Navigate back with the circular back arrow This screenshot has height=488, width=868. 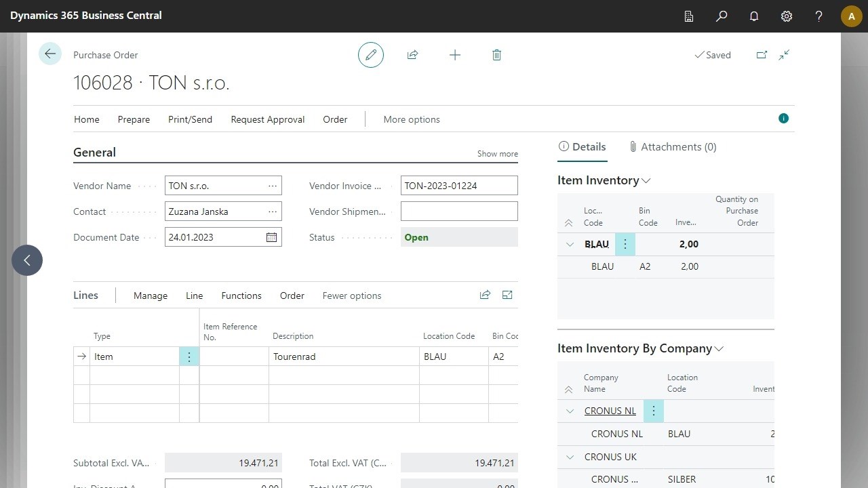[x=50, y=53]
